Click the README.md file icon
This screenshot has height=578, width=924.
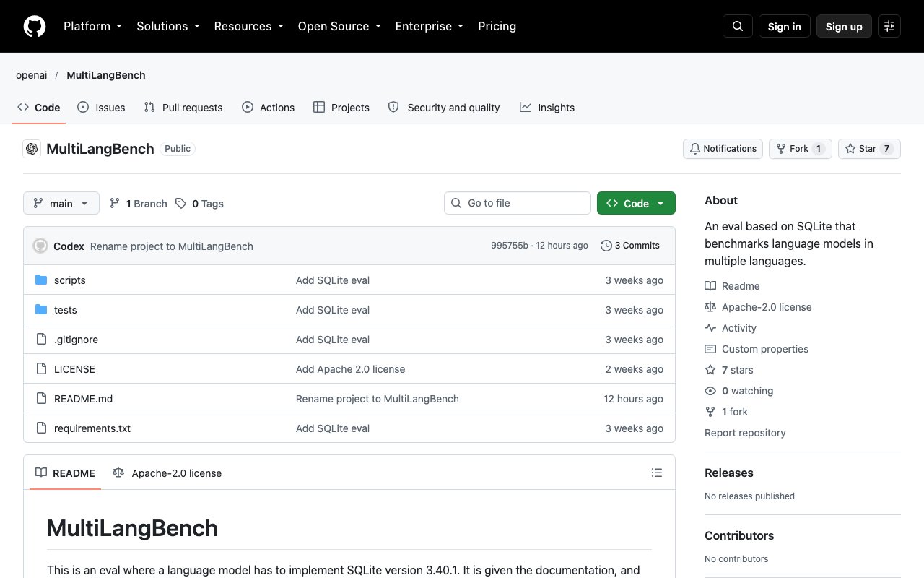tap(41, 399)
